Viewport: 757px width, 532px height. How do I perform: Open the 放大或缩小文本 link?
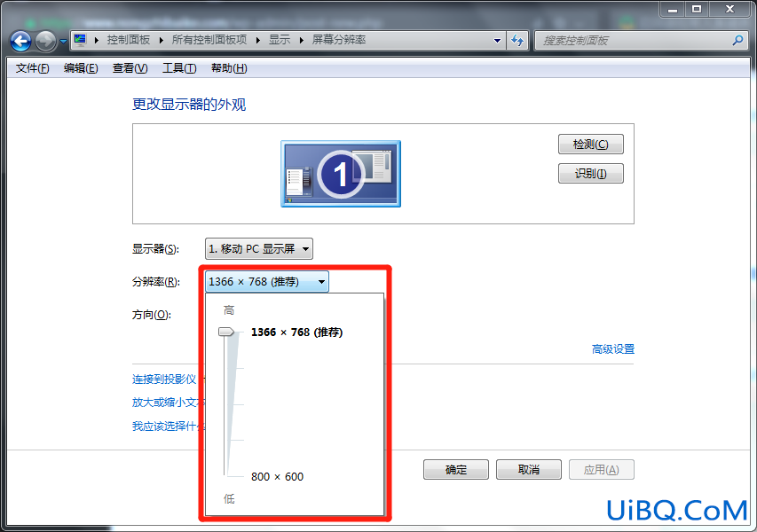[x=169, y=403]
